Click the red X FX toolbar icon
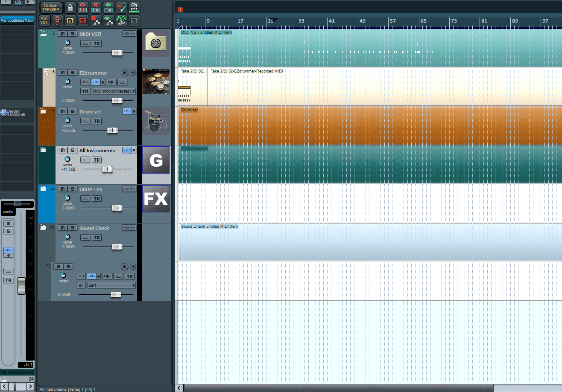 pos(96,7)
